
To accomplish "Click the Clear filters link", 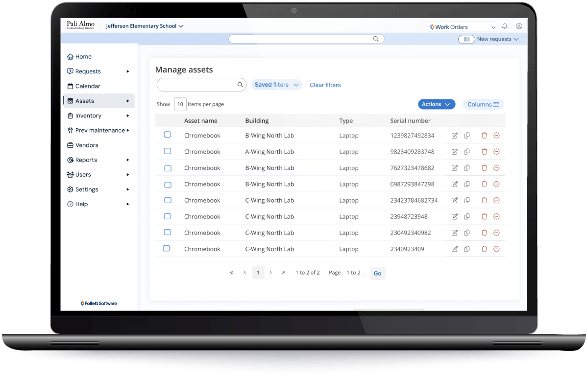I will 325,85.
